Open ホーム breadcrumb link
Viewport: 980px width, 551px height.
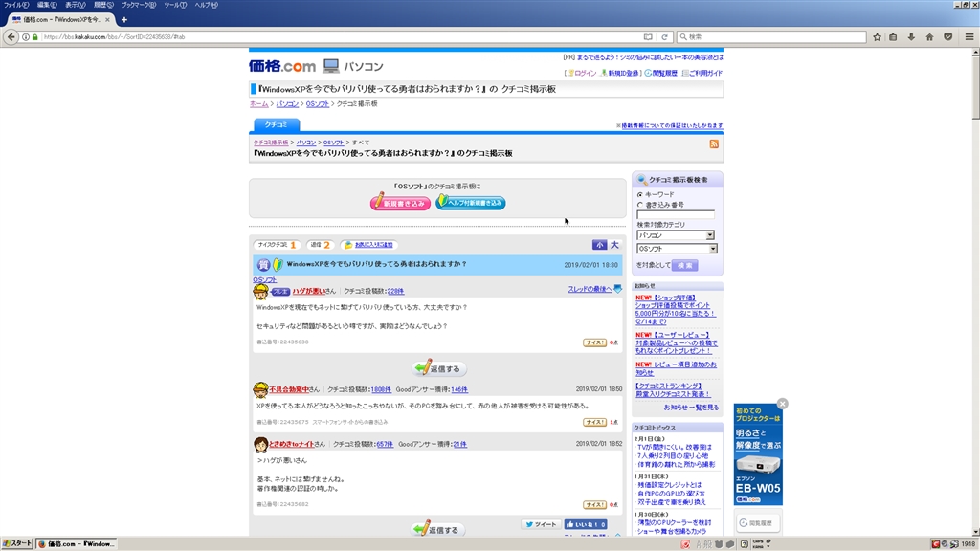pyautogui.click(x=258, y=103)
